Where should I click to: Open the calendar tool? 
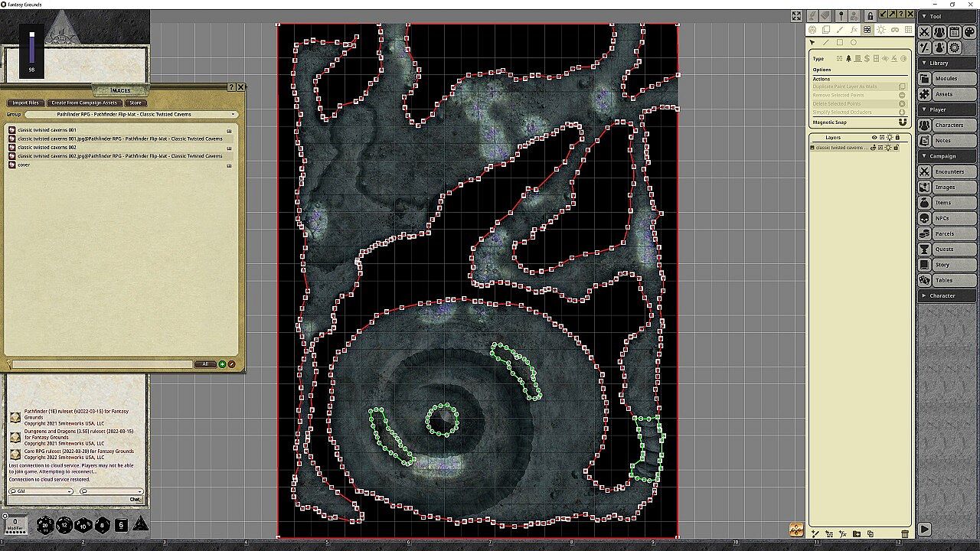[x=954, y=32]
